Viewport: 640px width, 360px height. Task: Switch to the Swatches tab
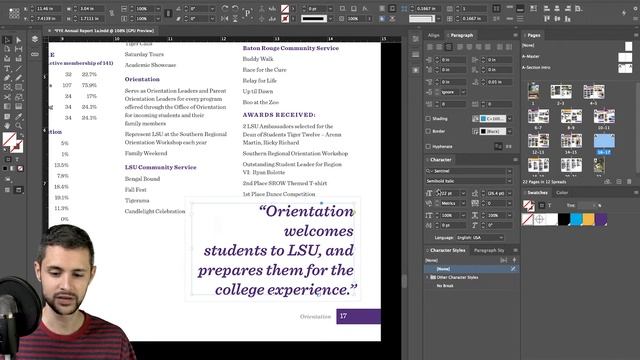[537, 193]
